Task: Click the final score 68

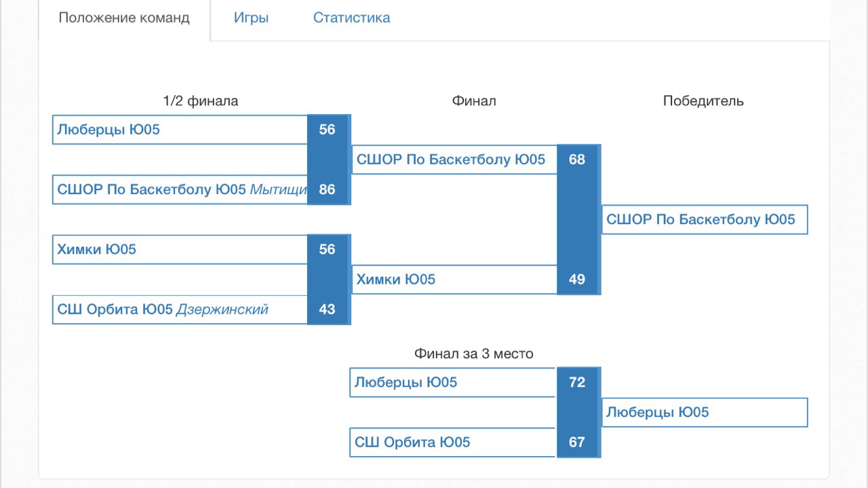Action: click(x=577, y=159)
